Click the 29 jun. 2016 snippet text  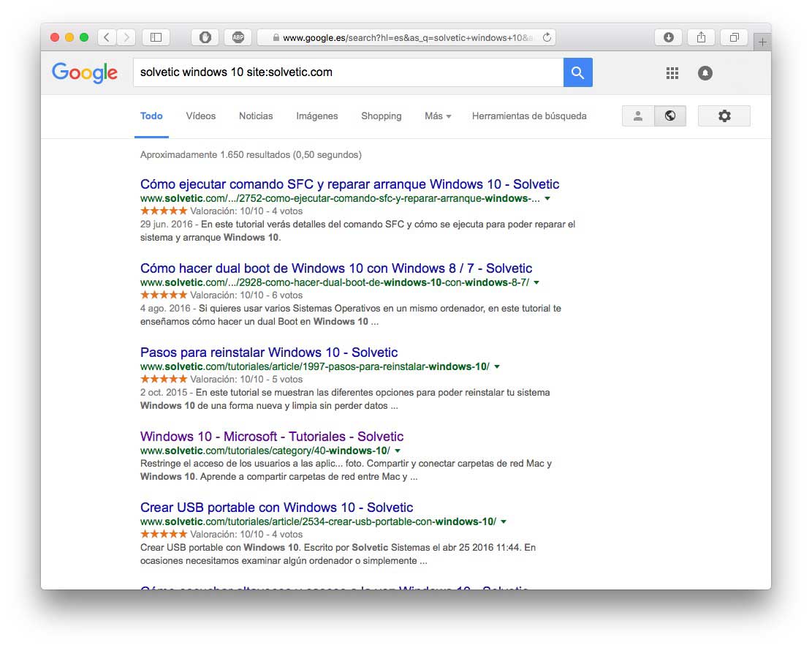click(357, 230)
